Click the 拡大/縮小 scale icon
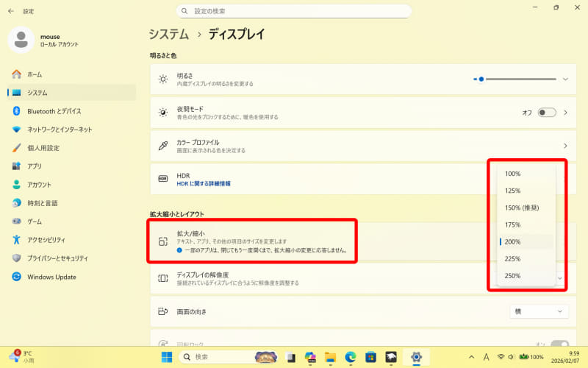 point(162,241)
